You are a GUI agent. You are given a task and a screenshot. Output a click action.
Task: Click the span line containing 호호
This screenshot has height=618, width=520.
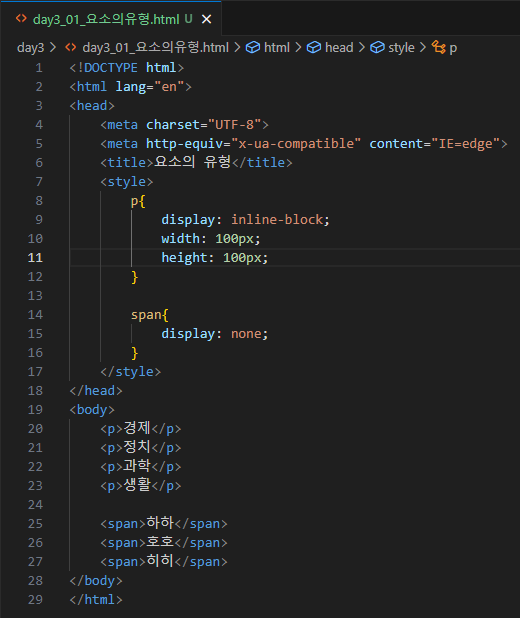164,542
